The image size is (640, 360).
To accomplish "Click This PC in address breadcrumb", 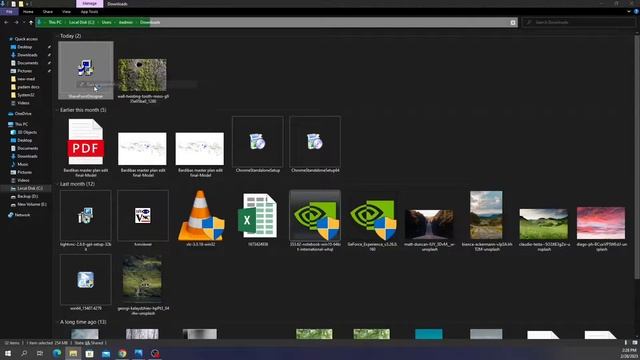I will click(x=55, y=22).
